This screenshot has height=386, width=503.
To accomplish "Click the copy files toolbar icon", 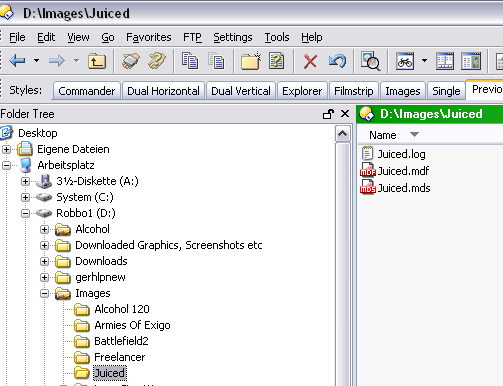I will click(190, 61).
